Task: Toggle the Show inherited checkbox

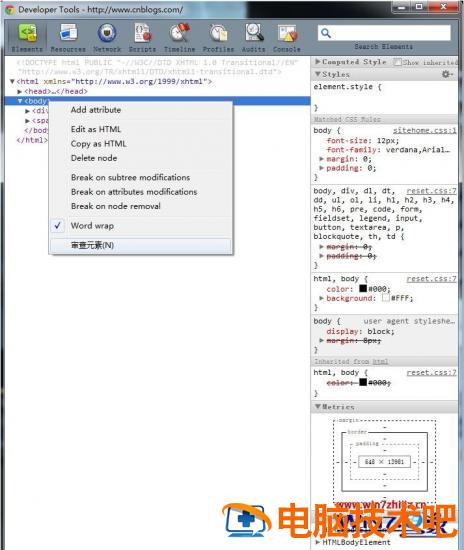Action: click(397, 62)
